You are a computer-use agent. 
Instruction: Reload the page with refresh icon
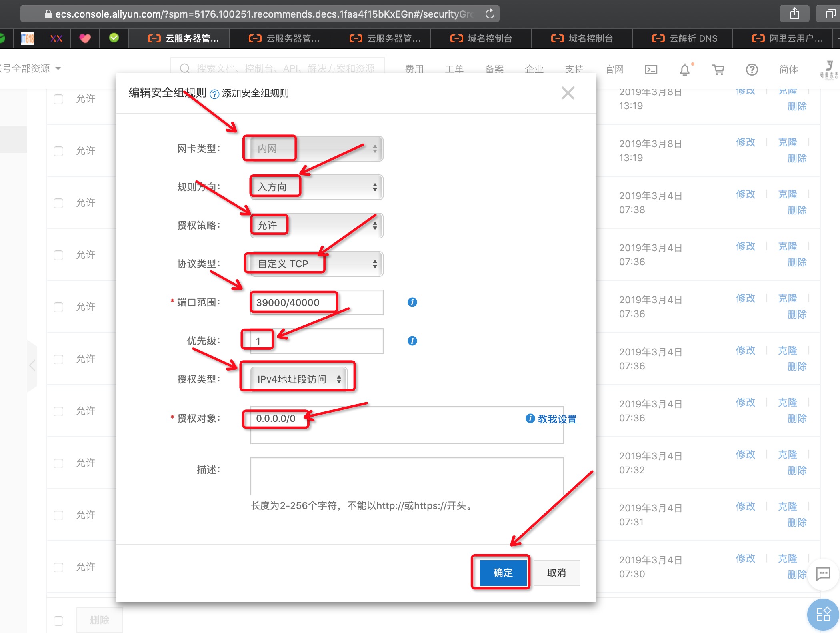click(x=490, y=14)
